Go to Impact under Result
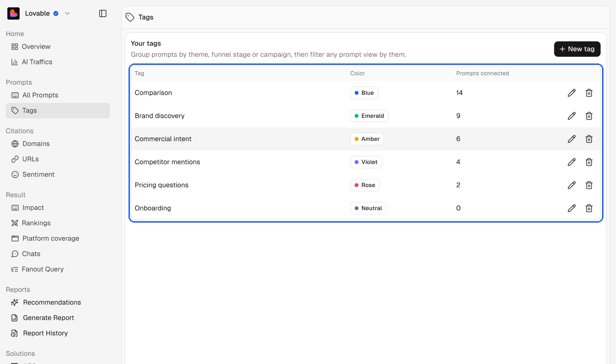The image size is (616, 364). pyautogui.click(x=58, y=208)
